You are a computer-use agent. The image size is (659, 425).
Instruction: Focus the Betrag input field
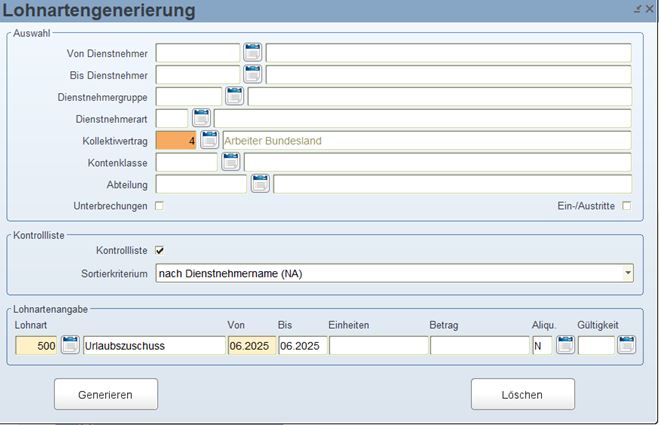(x=479, y=345)
